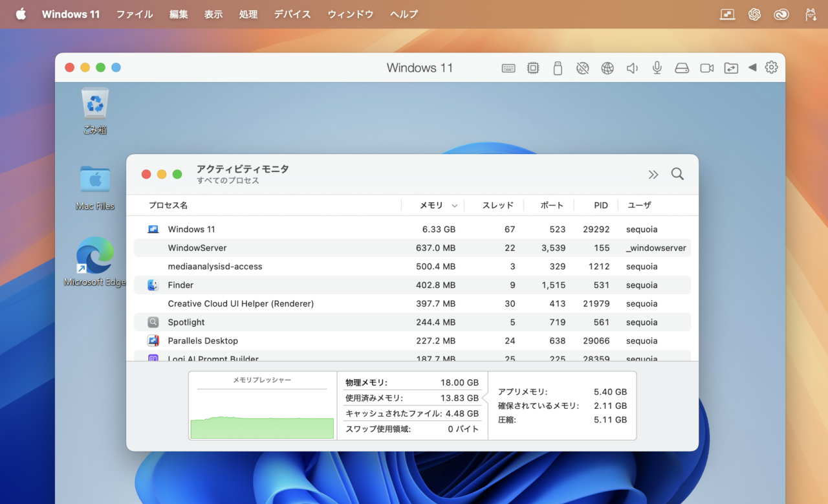This screenshot has height=504, width=828.
Task: Click the 6.33 GB memory value
Action: [439, 230]
